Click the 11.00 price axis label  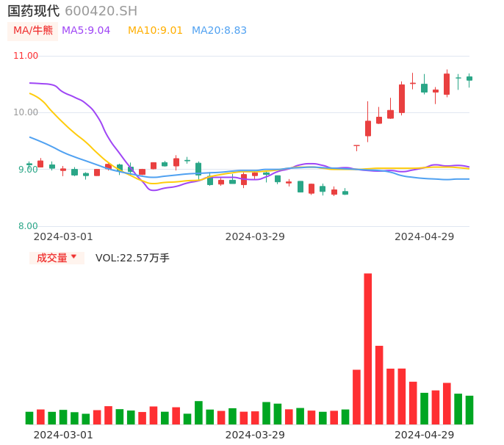point(26,56)
